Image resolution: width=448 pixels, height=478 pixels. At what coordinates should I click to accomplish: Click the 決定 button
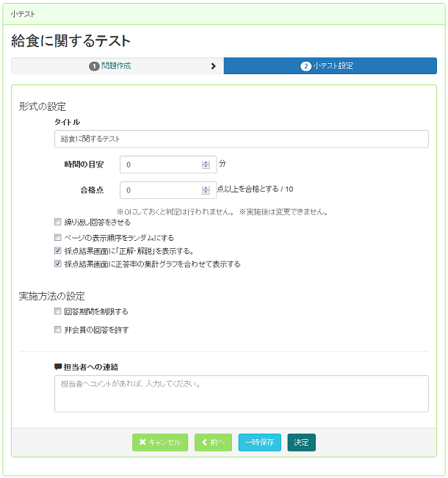(x=301, y=442)
